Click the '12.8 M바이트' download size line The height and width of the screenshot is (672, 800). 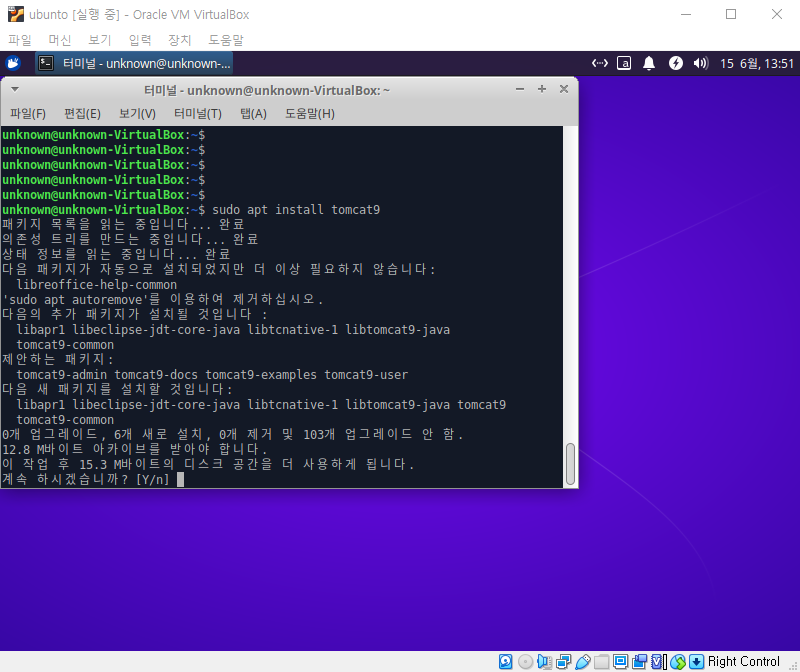135,450
